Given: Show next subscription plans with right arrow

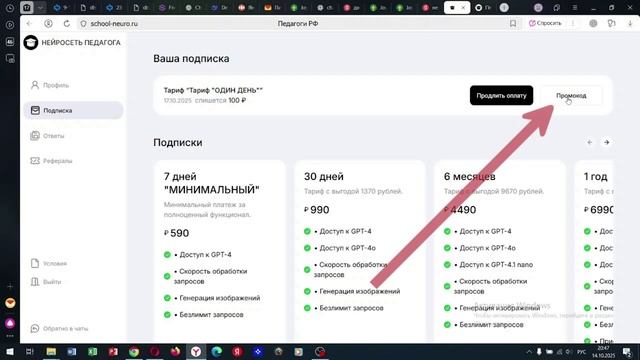Looking at the screenshot, I should tap(607, 142).
